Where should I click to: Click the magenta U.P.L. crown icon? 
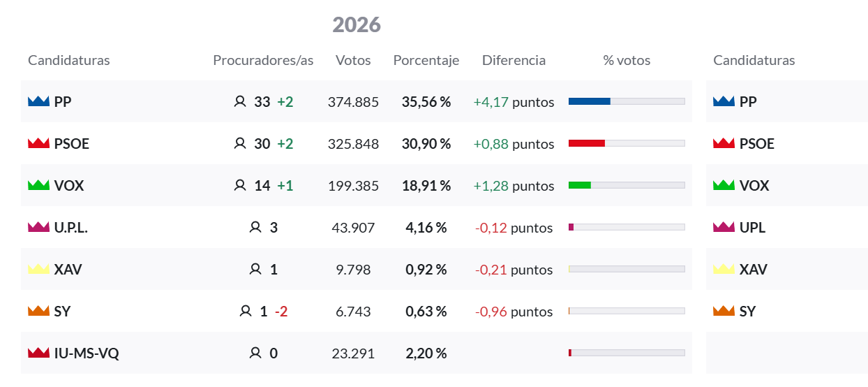pos(38,227)
